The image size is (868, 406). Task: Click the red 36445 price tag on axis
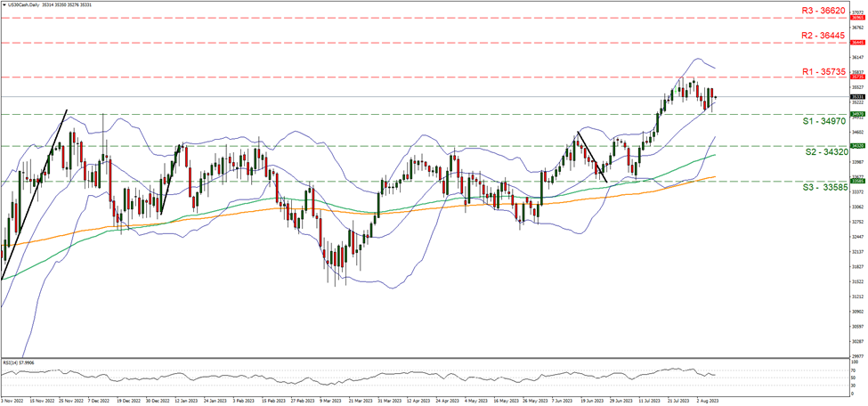856,42
